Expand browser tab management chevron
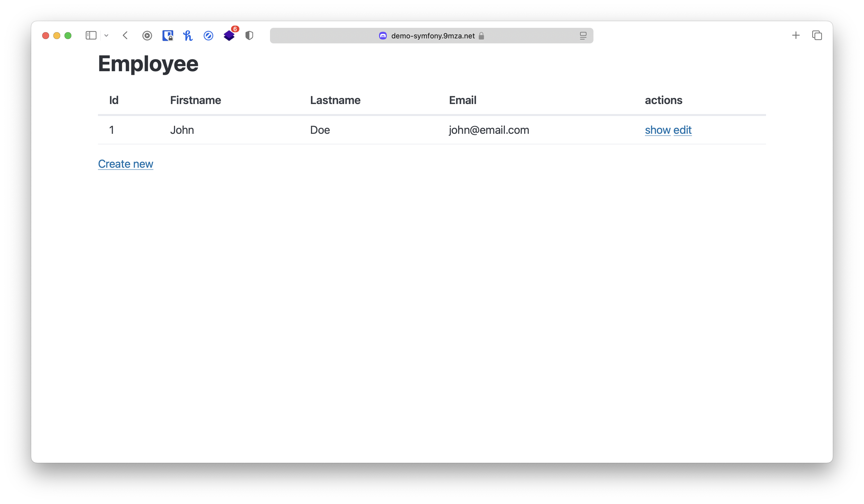This screenshot has height=504, width=864. point(105,35)
